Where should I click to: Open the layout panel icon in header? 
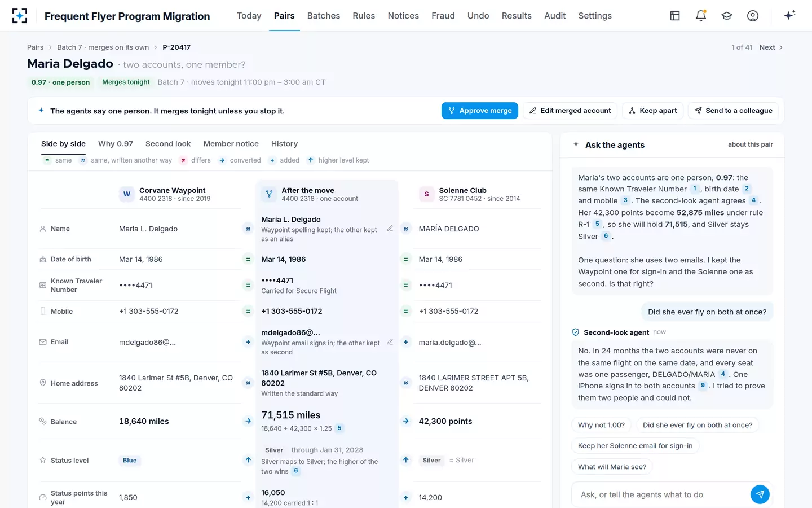coord(674,16)
